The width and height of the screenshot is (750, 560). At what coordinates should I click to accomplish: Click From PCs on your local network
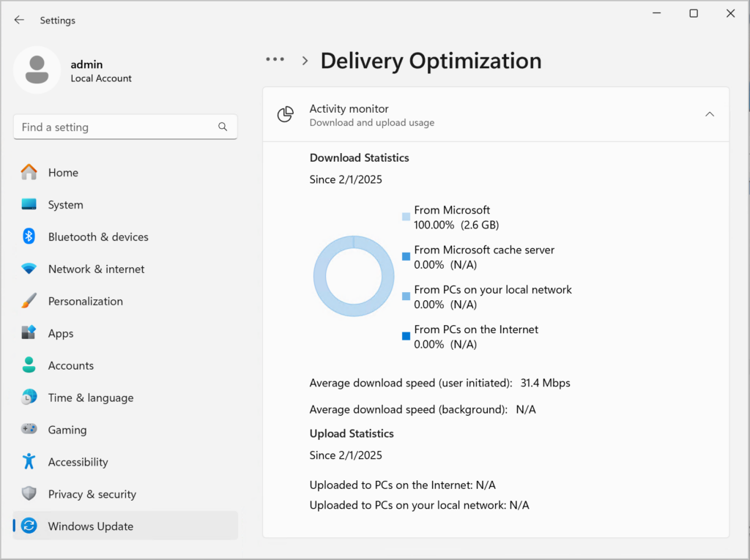coord(493,290)
